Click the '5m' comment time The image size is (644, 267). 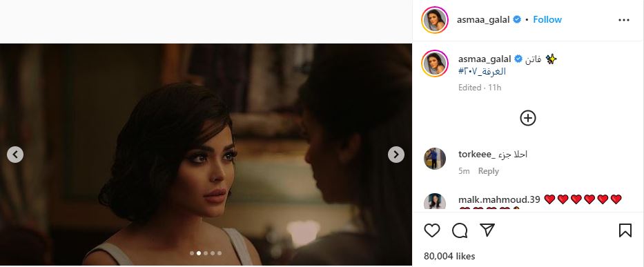(x=464, y=171)
